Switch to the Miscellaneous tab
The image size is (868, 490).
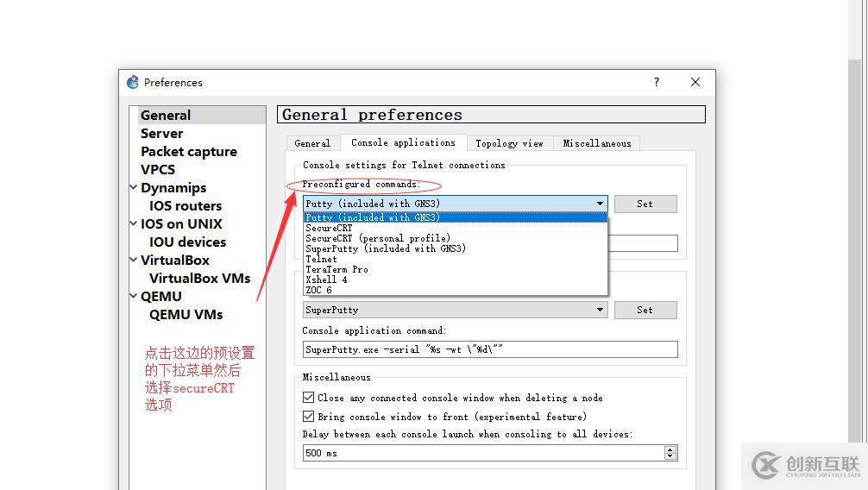(597, 143)
